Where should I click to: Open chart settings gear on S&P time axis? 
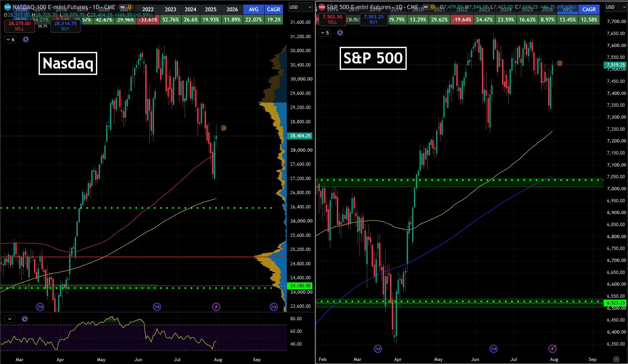tap(616, 359)
